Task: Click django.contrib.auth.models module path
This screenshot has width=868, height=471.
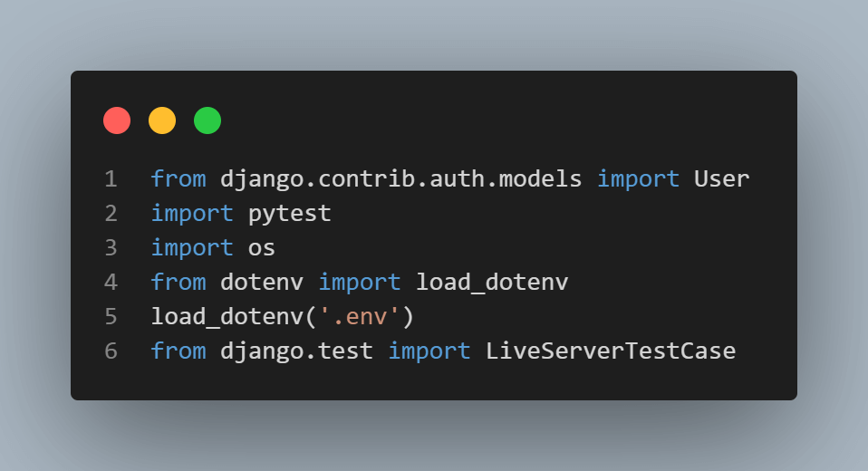Action: (x=401, y=179)
